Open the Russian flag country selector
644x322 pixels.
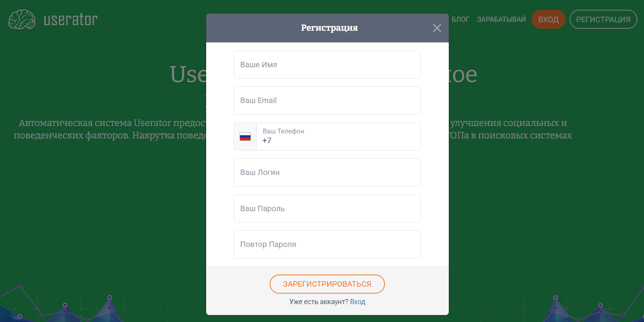click(245, 137)
